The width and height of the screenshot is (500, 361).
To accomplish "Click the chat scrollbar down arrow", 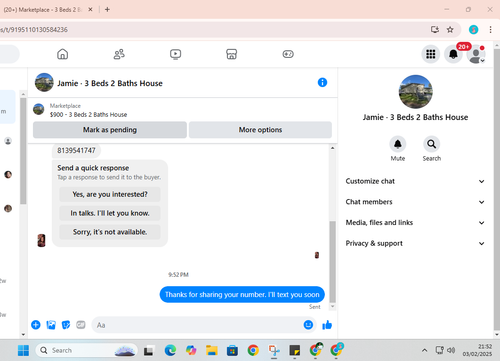I will [332, 306].
